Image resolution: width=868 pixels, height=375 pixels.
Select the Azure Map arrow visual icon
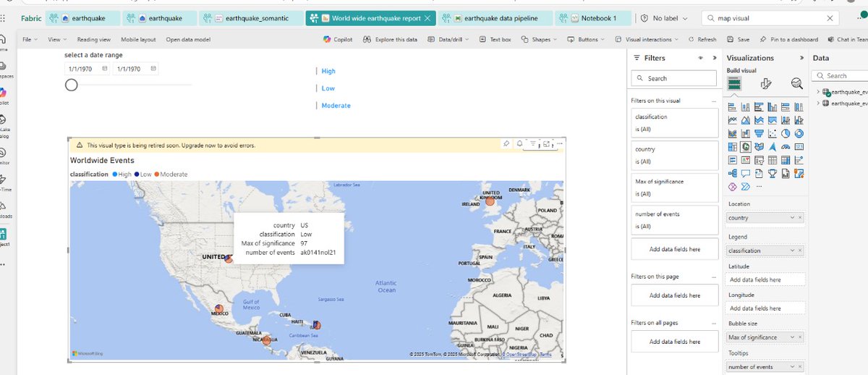tap(773, 147)
